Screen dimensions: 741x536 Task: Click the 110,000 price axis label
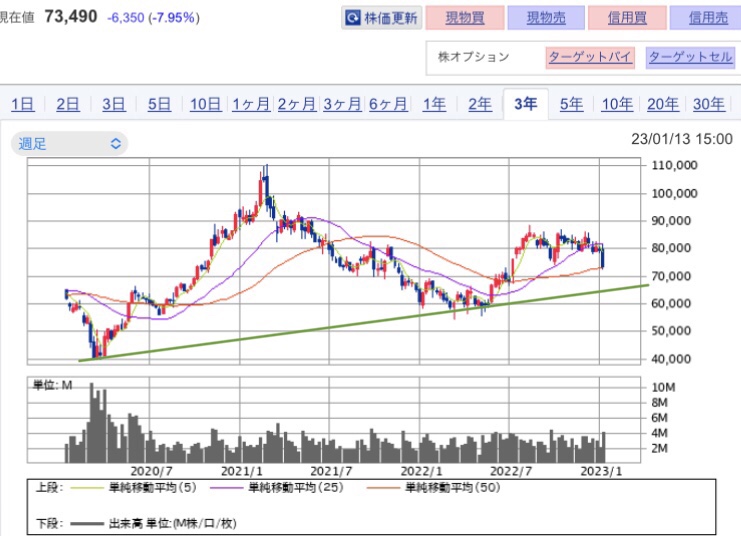coord(674,165)
